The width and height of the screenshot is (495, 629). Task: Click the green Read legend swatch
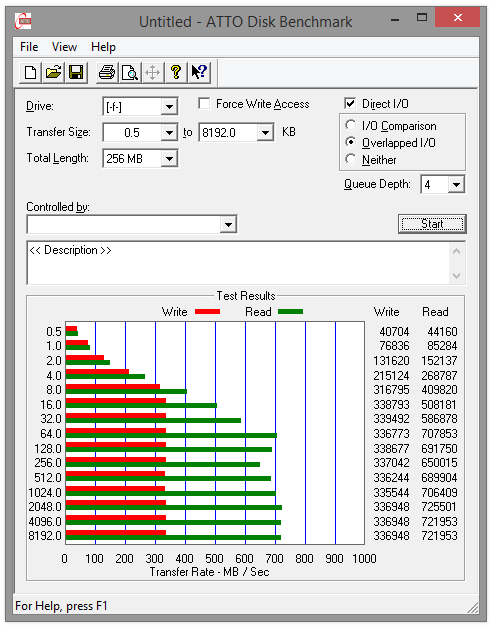point(291,312)
